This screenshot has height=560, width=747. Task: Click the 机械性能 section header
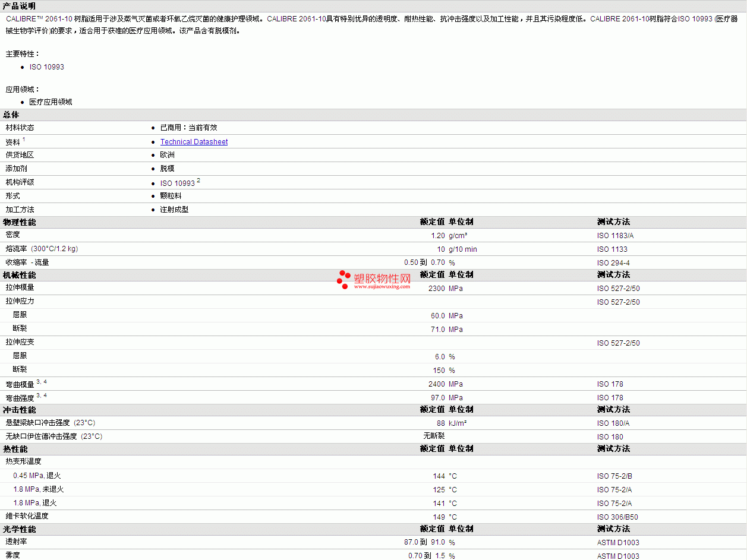coord(20,276)
